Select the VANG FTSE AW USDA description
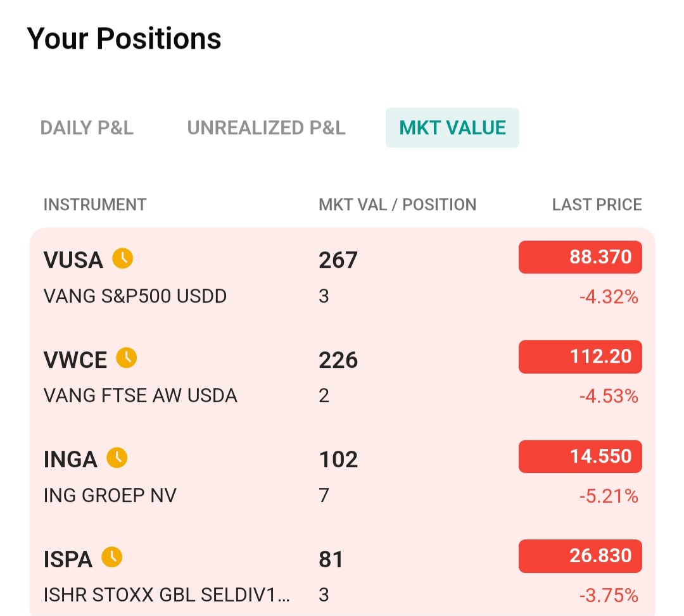 click(x=141, y=396)
